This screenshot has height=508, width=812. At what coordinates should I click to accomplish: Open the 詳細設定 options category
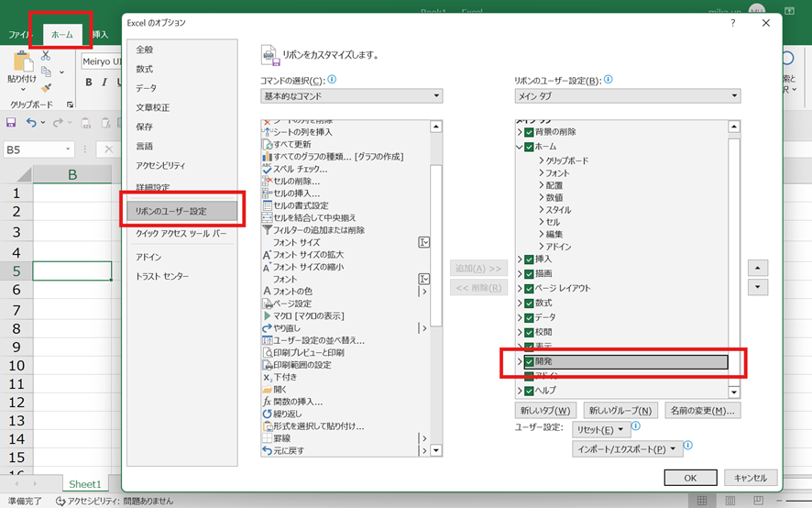pos(153,187)
